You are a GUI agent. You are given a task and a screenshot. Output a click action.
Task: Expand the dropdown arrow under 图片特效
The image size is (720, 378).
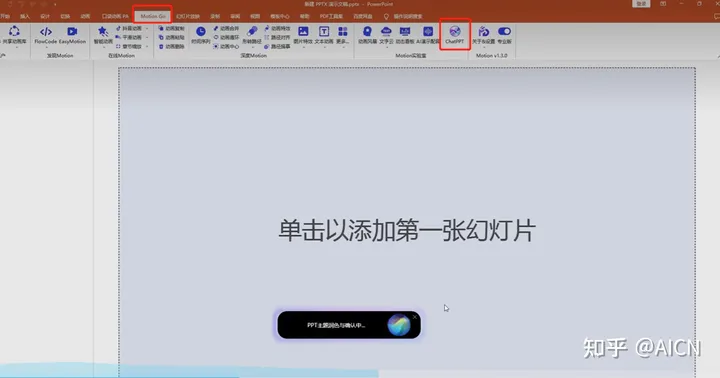(304, 47)
